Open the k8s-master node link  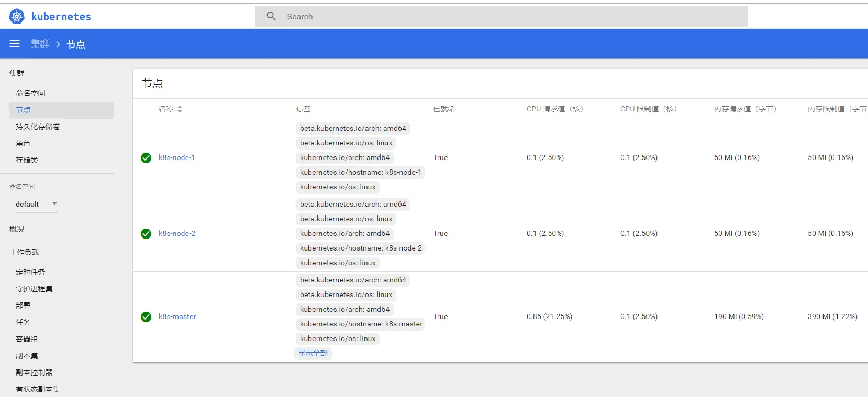177,316
